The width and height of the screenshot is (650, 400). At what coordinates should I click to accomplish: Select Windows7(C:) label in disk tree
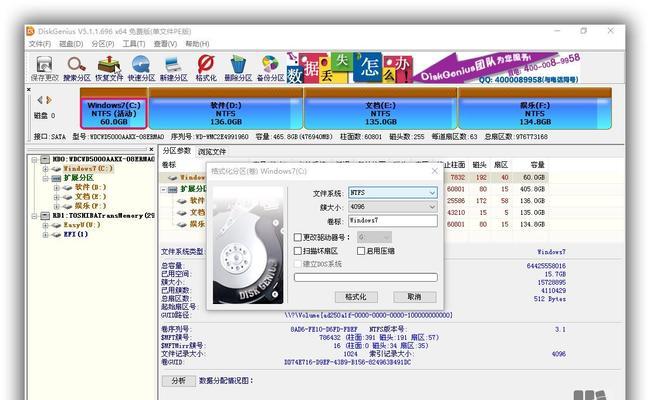(x=87, y=169)
